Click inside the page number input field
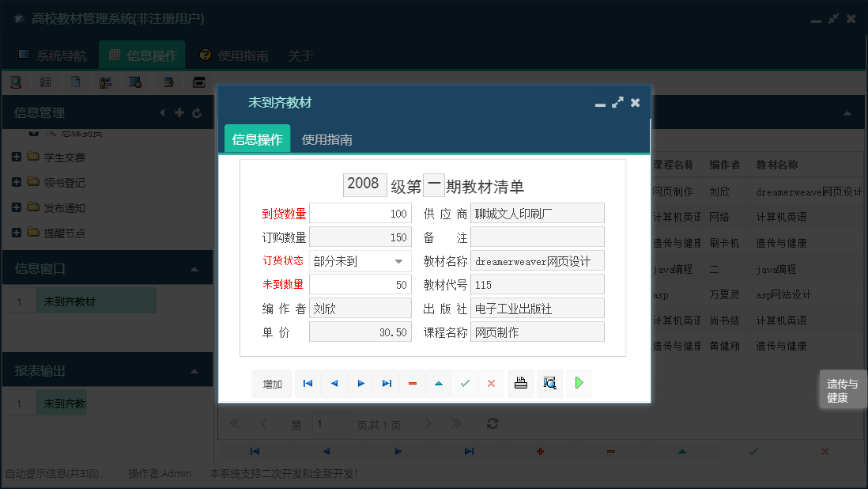This screenshot has width=868, height=489. tap(332, 423)
